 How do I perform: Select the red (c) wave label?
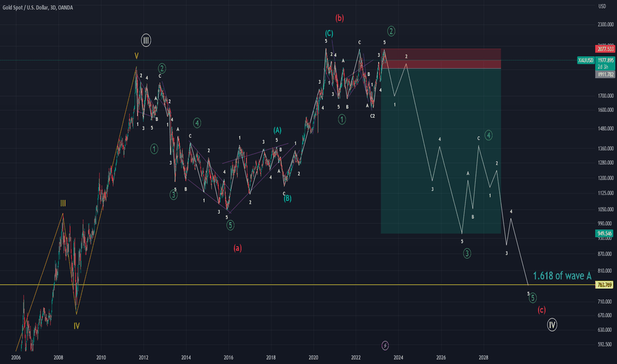542,310
